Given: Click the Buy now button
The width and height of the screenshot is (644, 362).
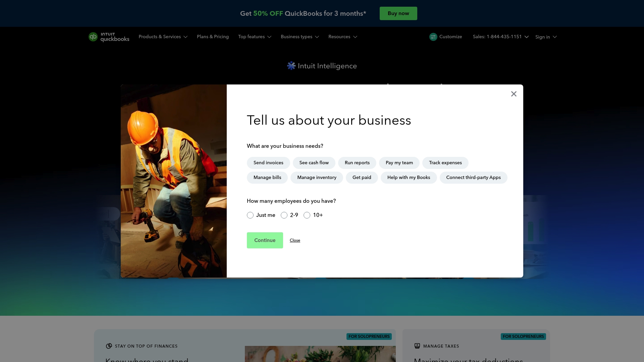Looking at the screenshot, I should coord(398,13).
